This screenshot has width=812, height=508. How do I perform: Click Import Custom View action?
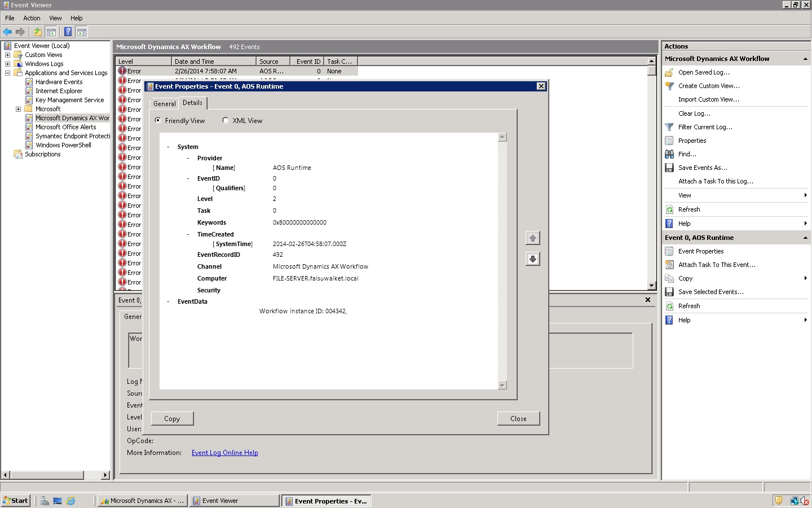click(709, 99)
